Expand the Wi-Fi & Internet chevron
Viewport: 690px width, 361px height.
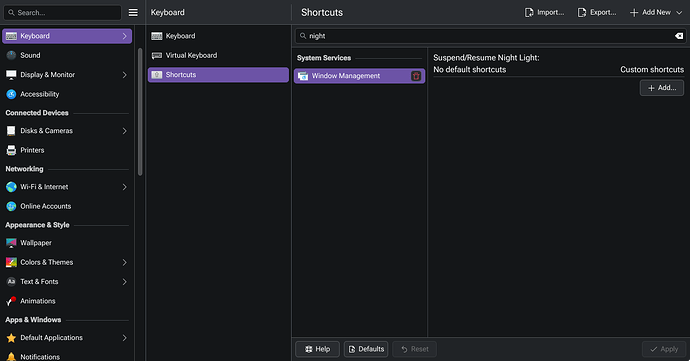click(125, 187)
